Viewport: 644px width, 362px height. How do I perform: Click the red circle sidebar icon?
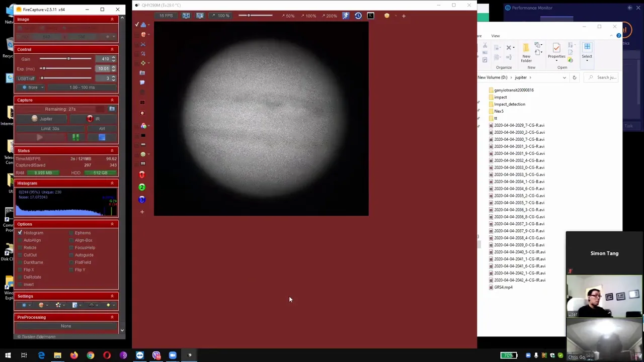pos(143,113)
